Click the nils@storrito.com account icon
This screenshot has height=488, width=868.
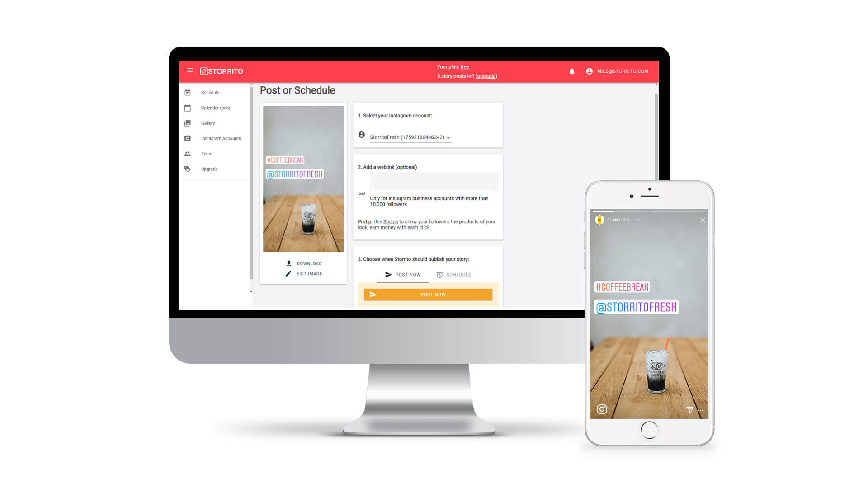[589, 71]
